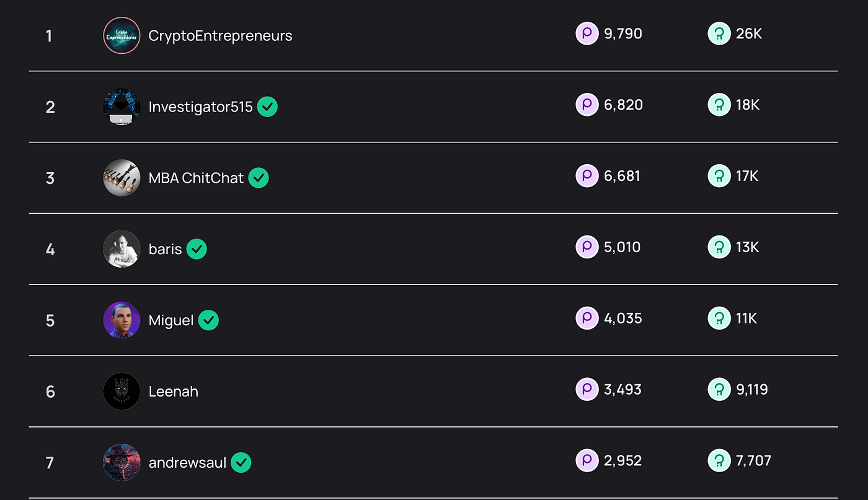
Task: Click the purple points icon beside 2,952
Action: point(587,461)
